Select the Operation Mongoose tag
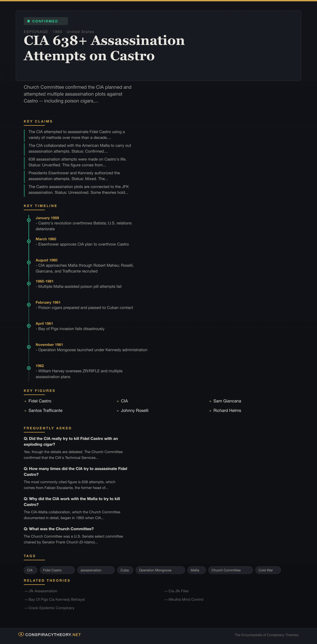This screenshot has width=317, height=644. coord(160,570)
